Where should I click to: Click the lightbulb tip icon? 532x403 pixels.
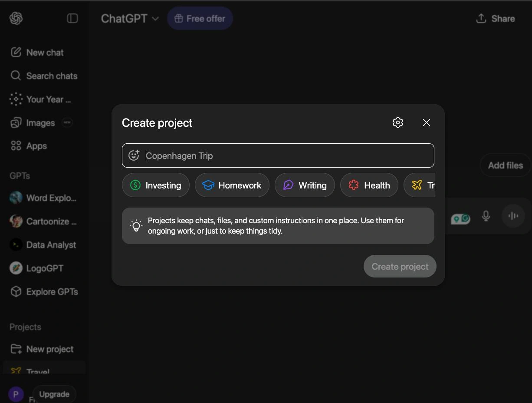click(136, 225)
